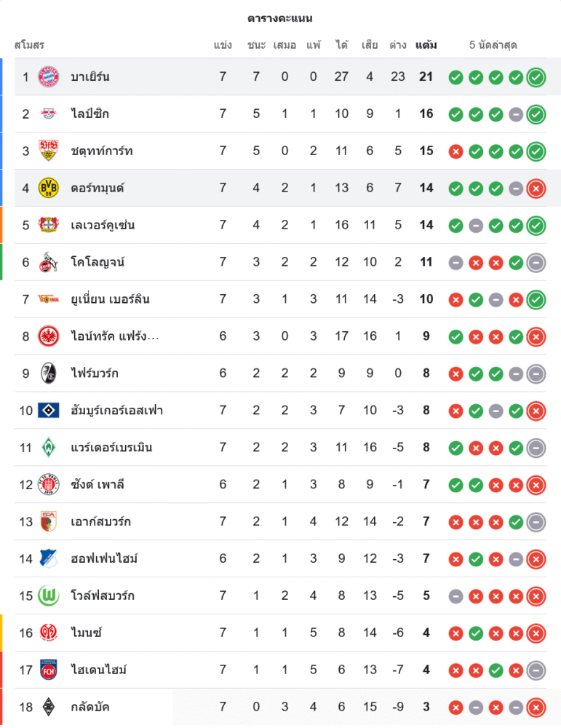Click the ตารางคะแนน table title
The width and height of the screenshot is (561, 728).
pyautogui.click(x=280, y=18)
